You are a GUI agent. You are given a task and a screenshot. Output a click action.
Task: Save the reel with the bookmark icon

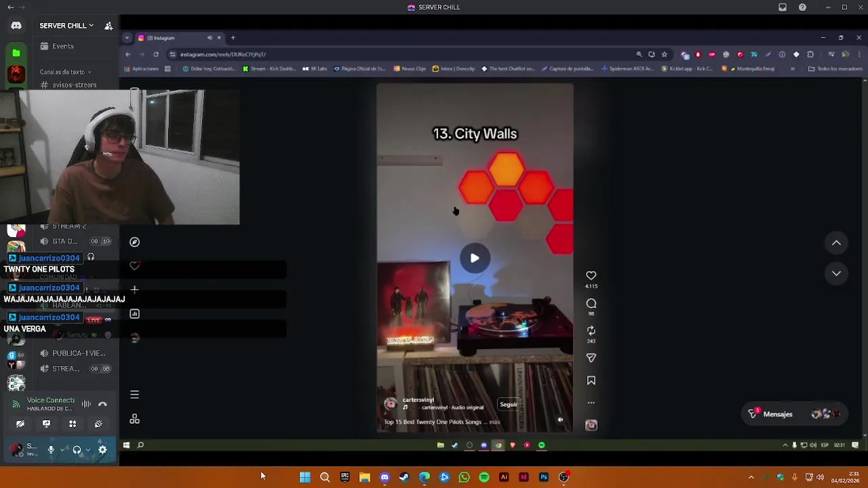point(591,380)
